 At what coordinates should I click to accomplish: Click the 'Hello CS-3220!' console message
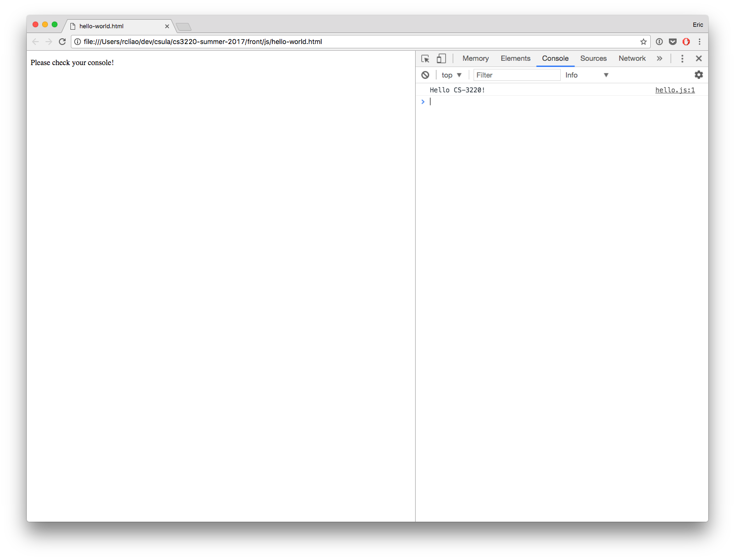(457, 90)
